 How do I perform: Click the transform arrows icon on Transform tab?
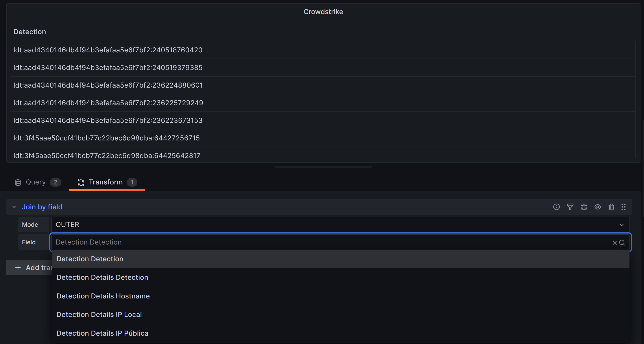click(81, 182)
